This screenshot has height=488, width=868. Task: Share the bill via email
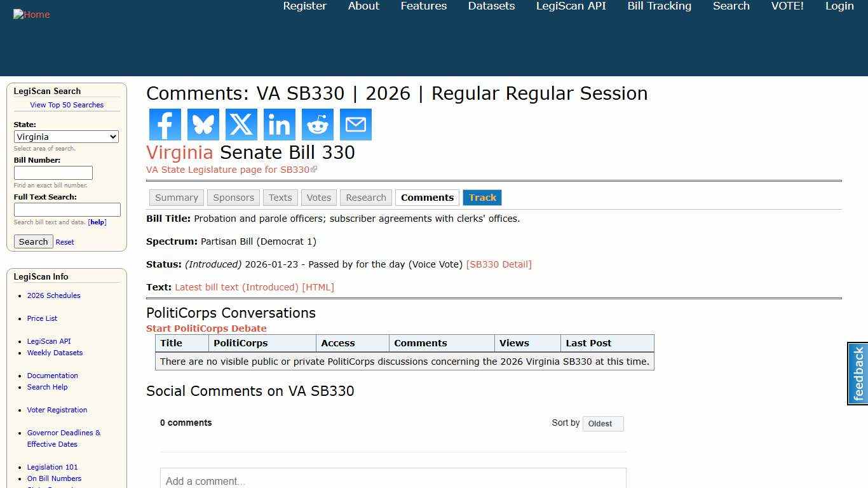[355, 125]
